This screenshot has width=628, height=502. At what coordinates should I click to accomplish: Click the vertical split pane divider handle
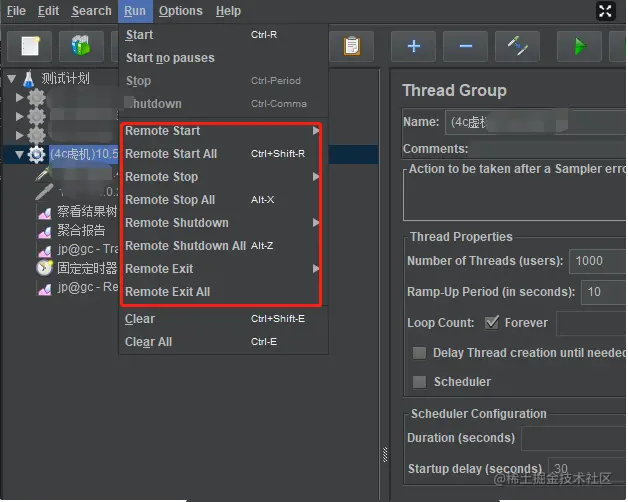click(x=385, y=455)
